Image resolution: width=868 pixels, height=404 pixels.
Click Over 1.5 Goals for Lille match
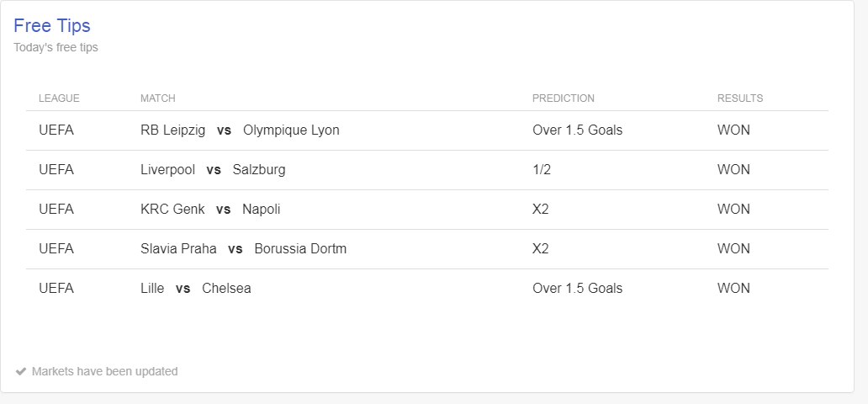(577, 288)
